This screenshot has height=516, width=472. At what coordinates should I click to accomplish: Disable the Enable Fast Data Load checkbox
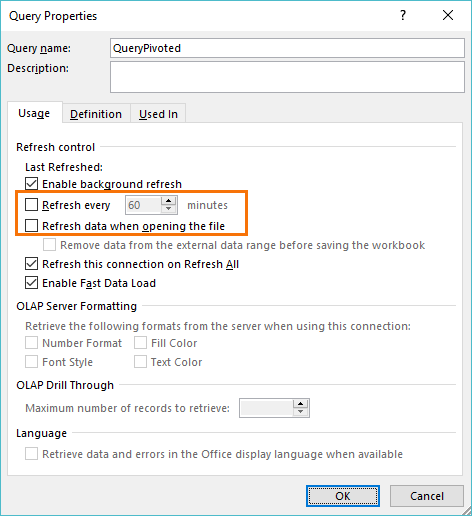[x=31, y=283]
